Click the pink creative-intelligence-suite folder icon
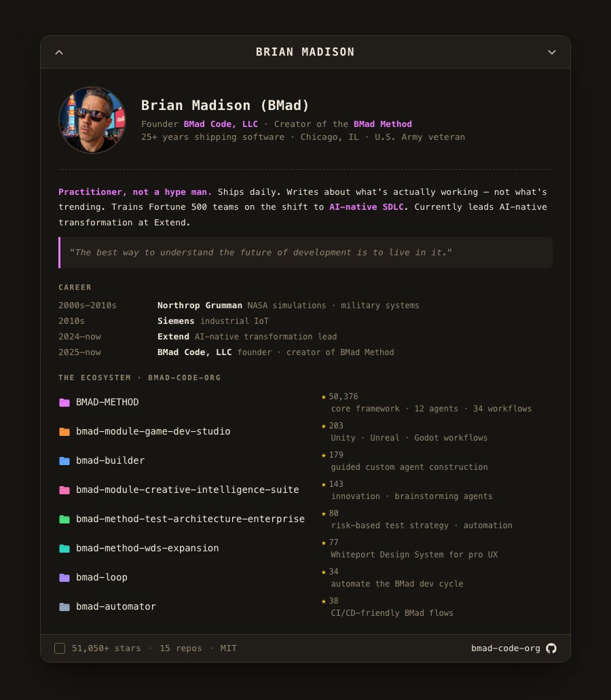Image resolution: width=611 pixels, height=700 pixels. pos(64,490)
